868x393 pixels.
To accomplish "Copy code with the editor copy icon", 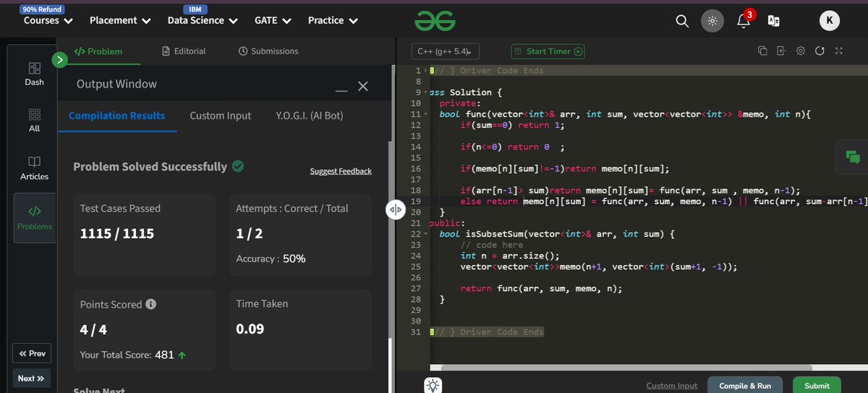I will 762,51.
